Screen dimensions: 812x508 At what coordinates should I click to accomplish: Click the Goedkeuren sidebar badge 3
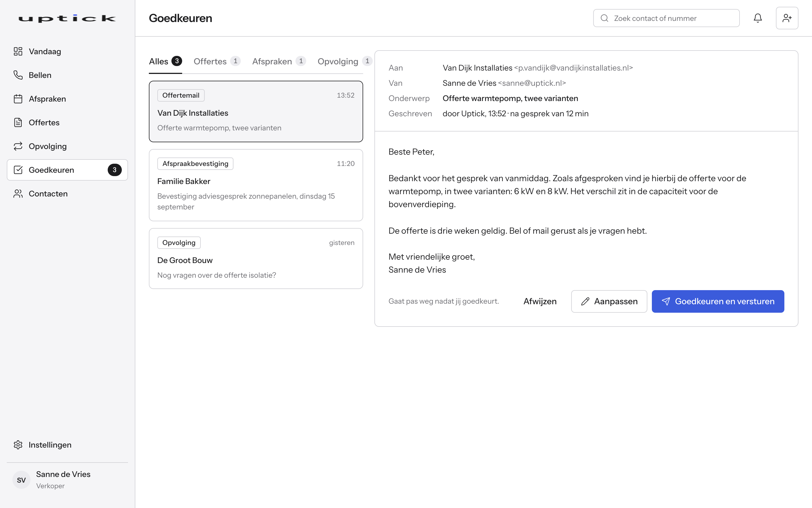(x=114, y=170)
